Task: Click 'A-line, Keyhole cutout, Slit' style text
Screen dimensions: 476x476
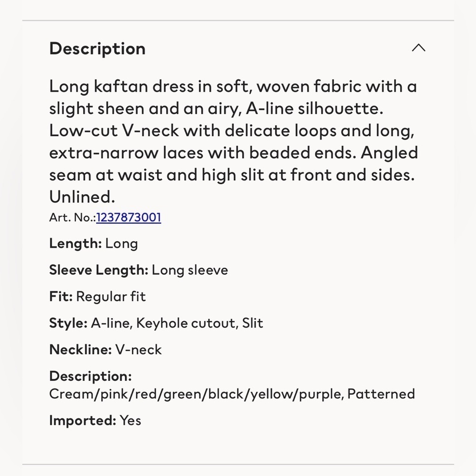Action: pos(177,323)
